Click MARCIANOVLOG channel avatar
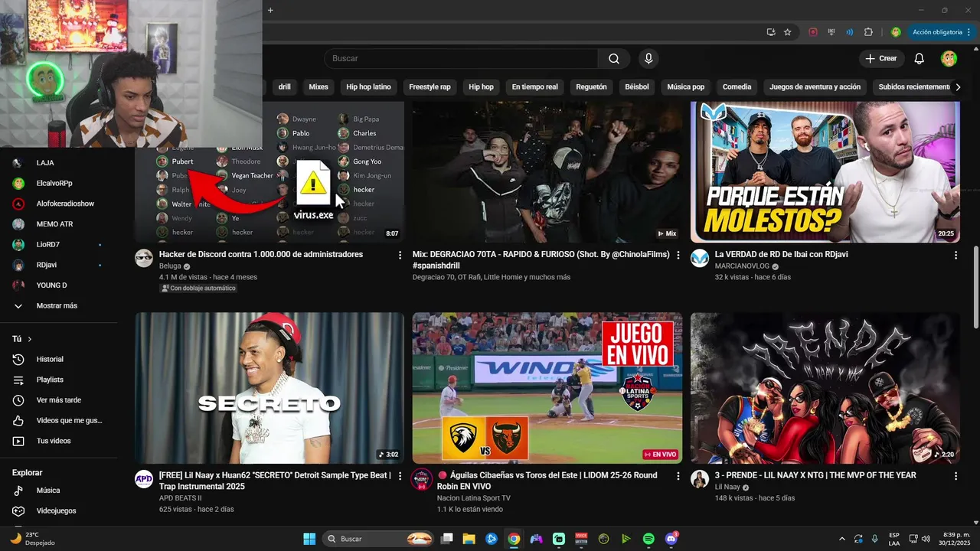Screen dimensions: 980x551 (x=700, y=258)
